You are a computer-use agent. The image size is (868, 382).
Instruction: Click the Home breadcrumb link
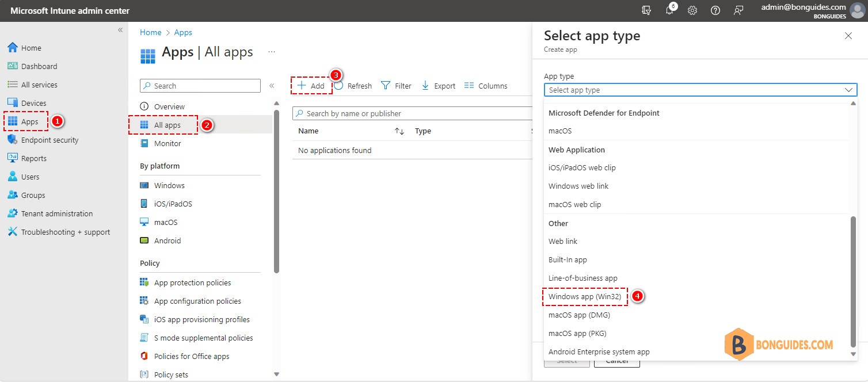(151, 32)
